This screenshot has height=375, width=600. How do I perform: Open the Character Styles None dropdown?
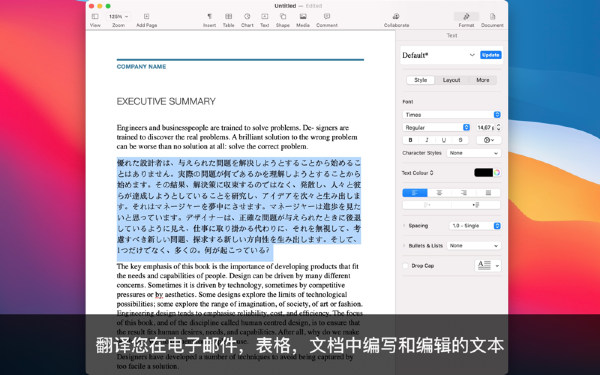(x=474, y=153)
